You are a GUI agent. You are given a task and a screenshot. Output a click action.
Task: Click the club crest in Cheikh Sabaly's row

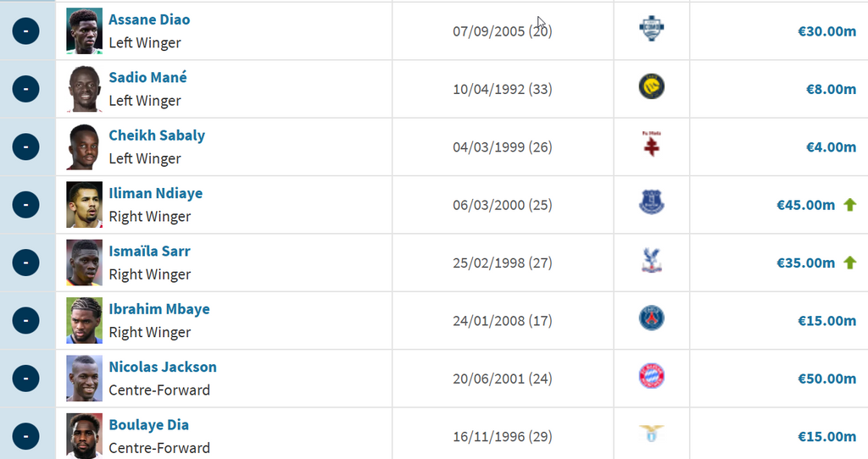(651, 146)
